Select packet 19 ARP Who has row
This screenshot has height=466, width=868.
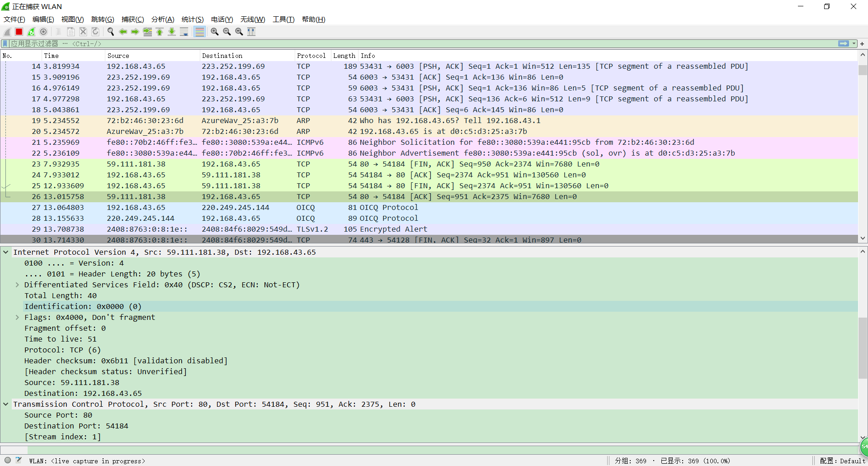[x=429, y=120]
